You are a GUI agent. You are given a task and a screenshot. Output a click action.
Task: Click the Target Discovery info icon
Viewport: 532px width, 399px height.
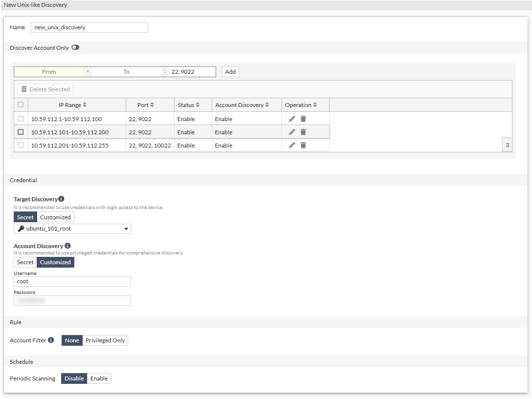tap(62, 199)
